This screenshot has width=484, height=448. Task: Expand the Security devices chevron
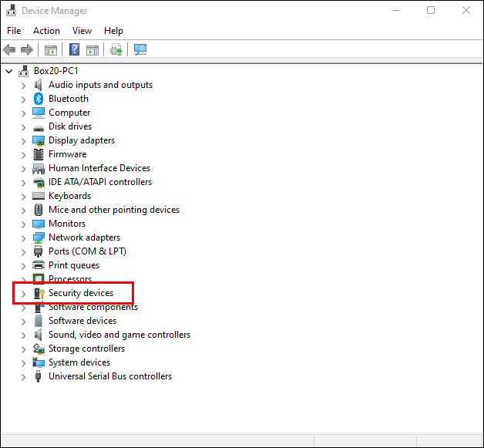pyautogui.click(x=24, y=294)
